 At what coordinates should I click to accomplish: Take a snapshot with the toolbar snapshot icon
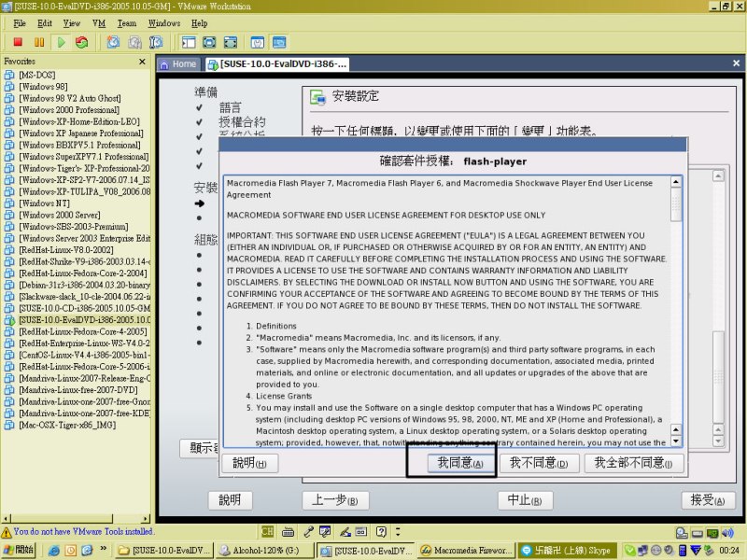pos(113,42)
